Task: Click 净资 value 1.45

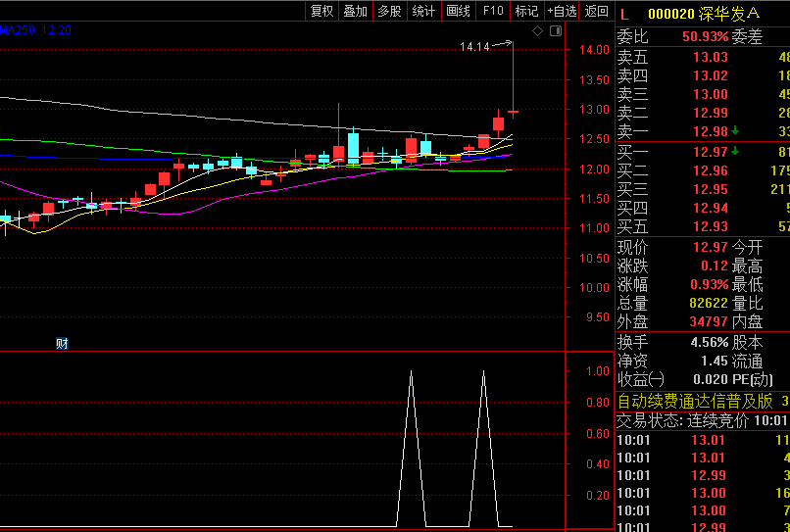Action: 715,361
